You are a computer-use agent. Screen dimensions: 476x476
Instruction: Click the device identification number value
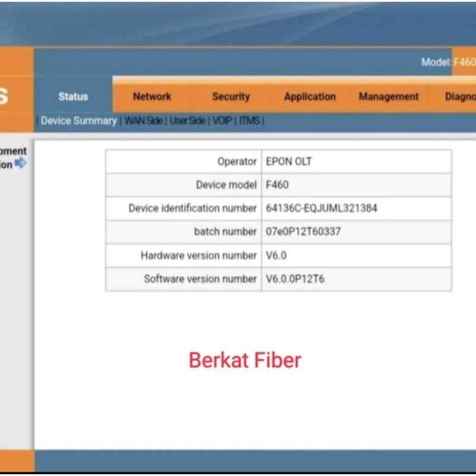coord(321,208)
